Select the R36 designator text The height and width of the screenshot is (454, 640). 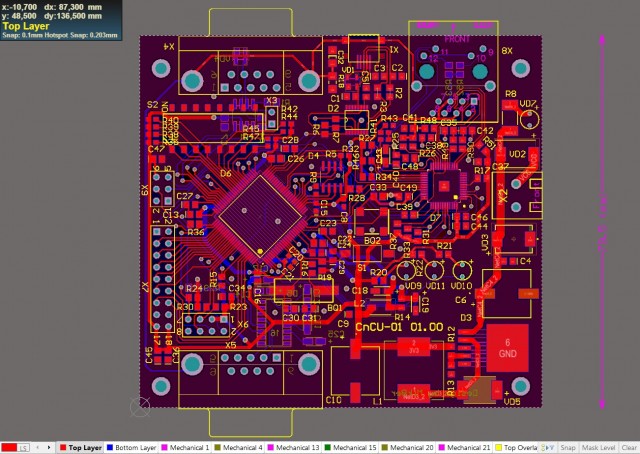[196, 232]
